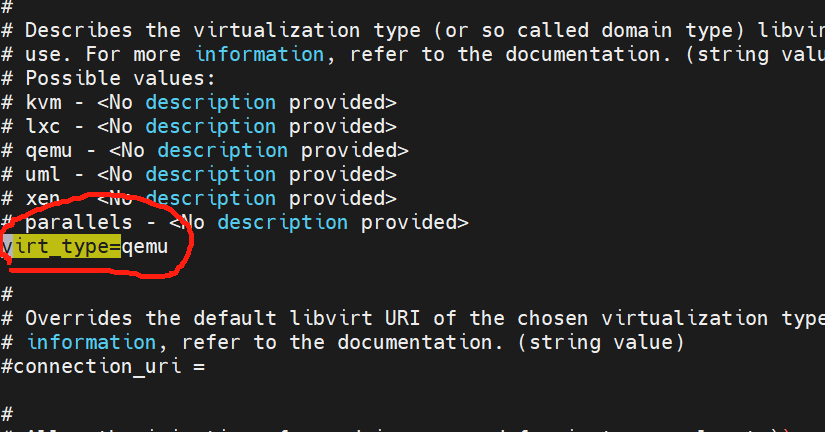The width and height of the screenshot is (825, 432).
Task: Click the word parallels in the list
Action: (x=79, y=223)
